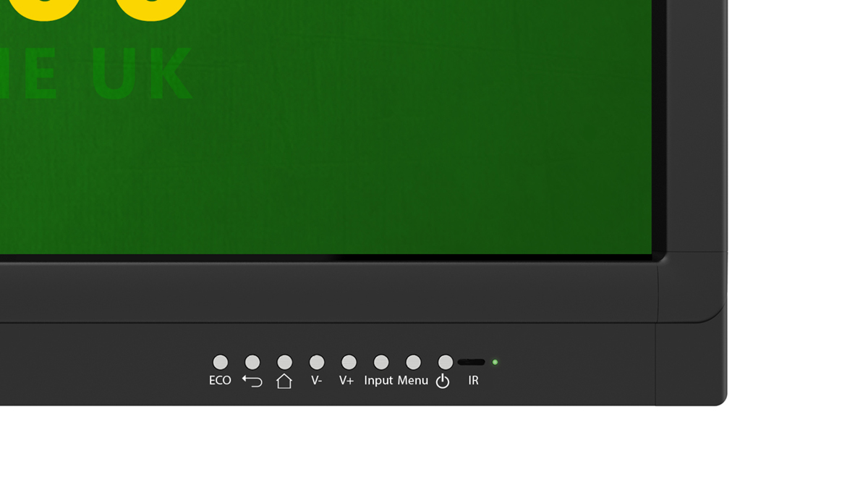Viewport: 868px width, 488px height.
Task: Click the Menu text label
Action: click(x=413, y=381)
